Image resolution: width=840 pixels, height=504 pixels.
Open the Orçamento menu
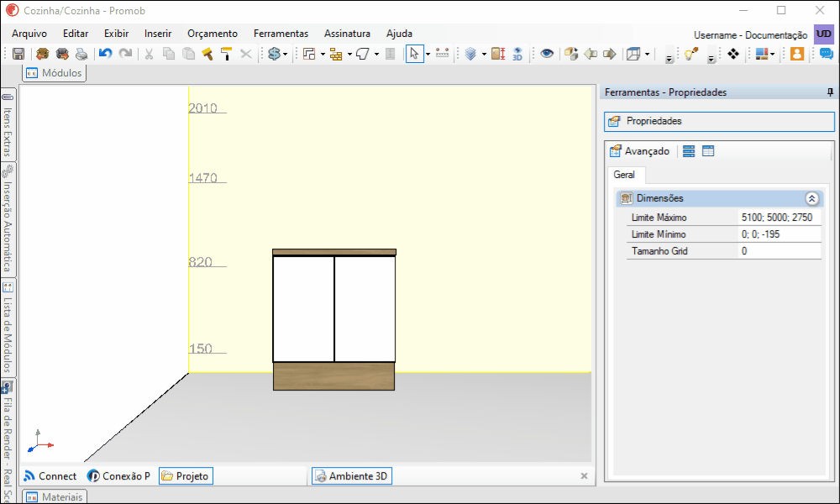tap(213, 34)
